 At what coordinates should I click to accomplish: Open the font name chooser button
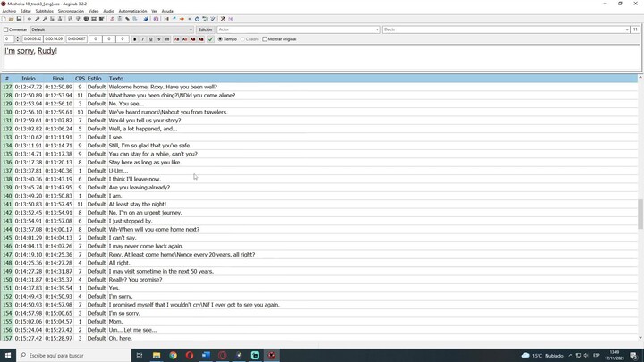pos(167,39)
